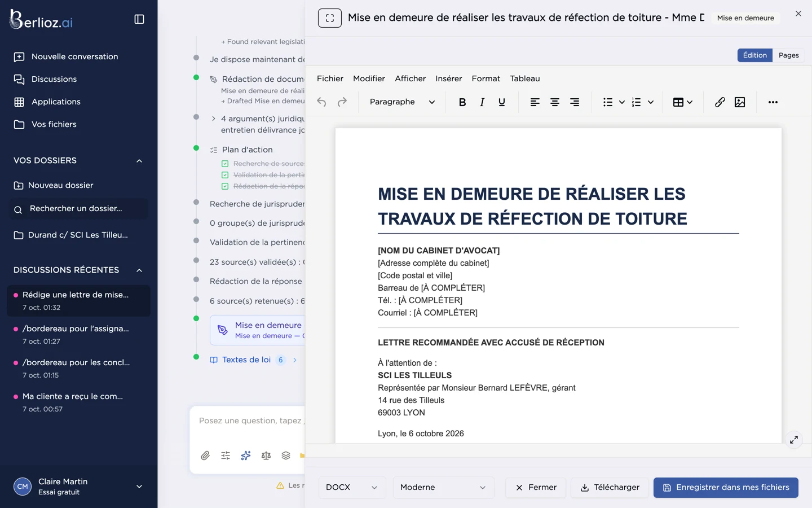The height and width of the screenshot is (508, 812).
Task: Align text right
Action: pyautogui.click(x=575, y=102)
